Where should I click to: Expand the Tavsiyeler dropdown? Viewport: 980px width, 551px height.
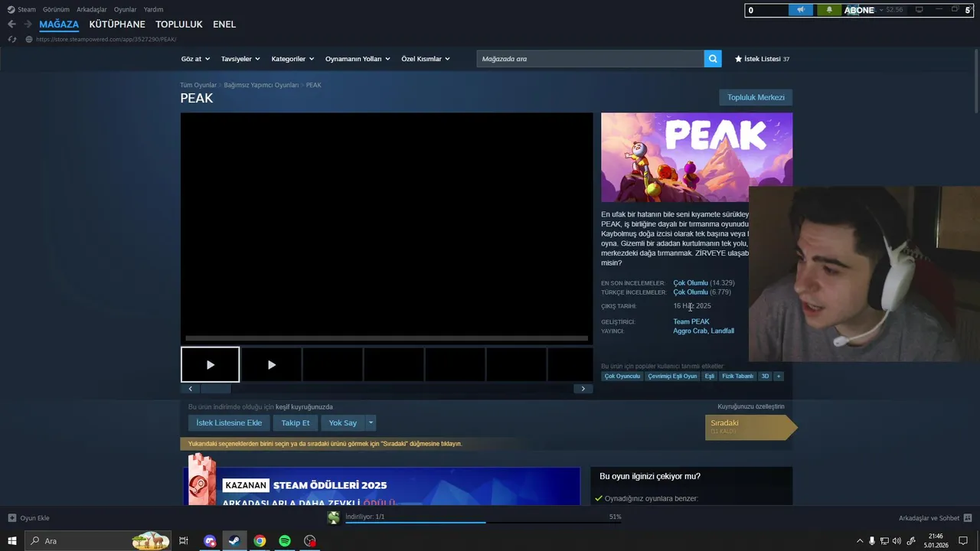240,59
